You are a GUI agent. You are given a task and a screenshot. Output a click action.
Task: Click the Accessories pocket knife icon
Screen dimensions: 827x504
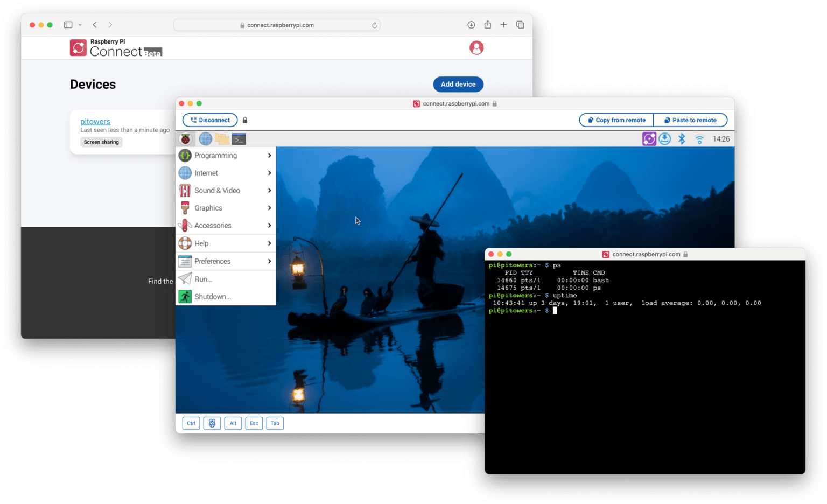(185, 226)
